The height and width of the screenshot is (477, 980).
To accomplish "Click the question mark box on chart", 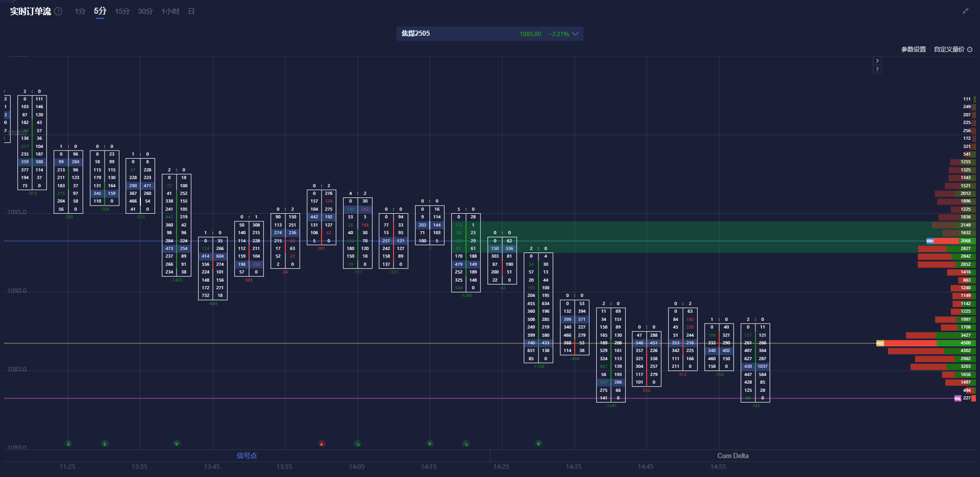I will coord(877,69).
